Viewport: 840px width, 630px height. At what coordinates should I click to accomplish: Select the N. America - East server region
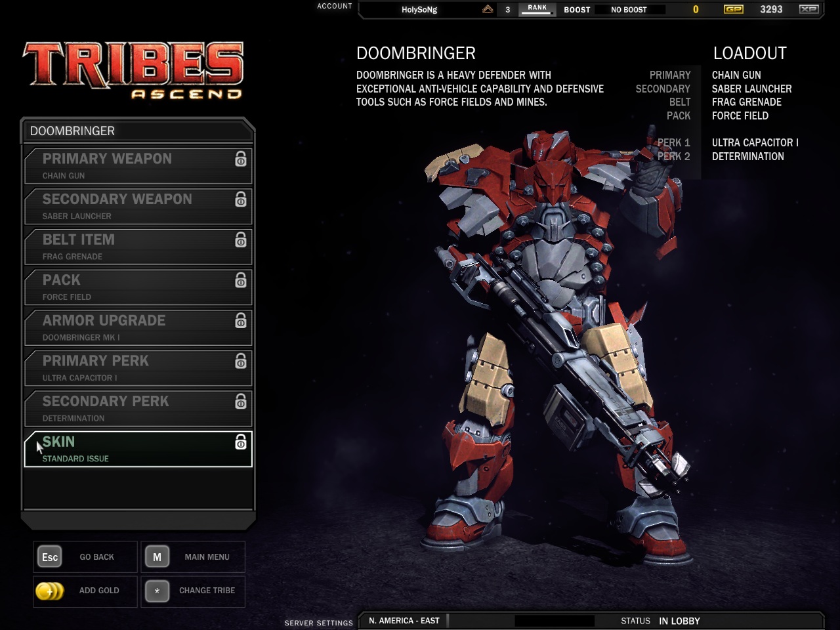click(x=404, y=621)
